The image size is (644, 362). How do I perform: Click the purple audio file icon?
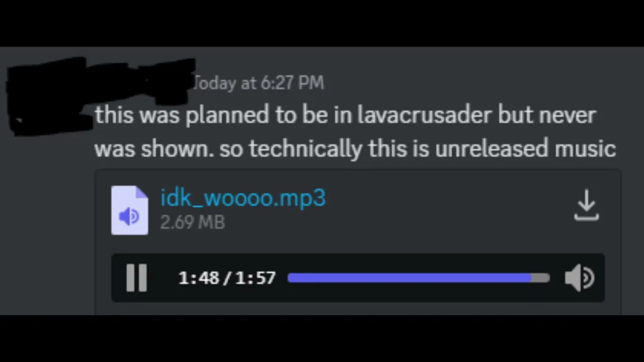[129, 210]
